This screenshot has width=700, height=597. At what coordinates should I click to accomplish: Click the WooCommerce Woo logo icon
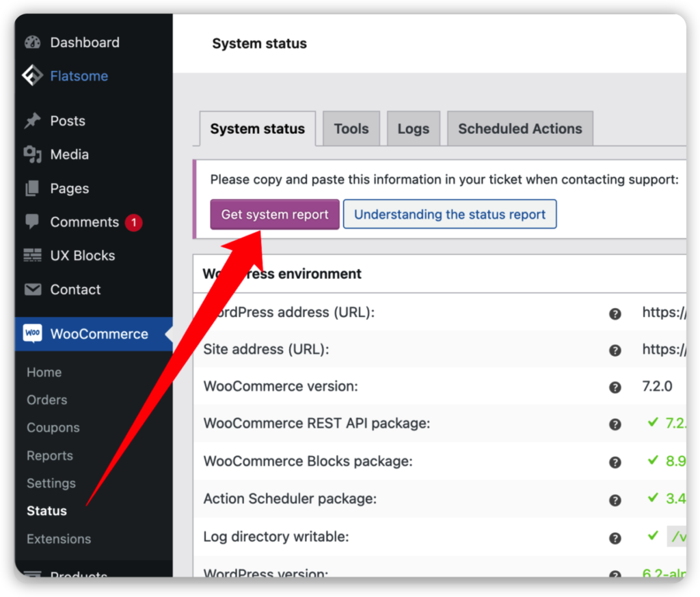pyautogui.click(x=33, y=333)
